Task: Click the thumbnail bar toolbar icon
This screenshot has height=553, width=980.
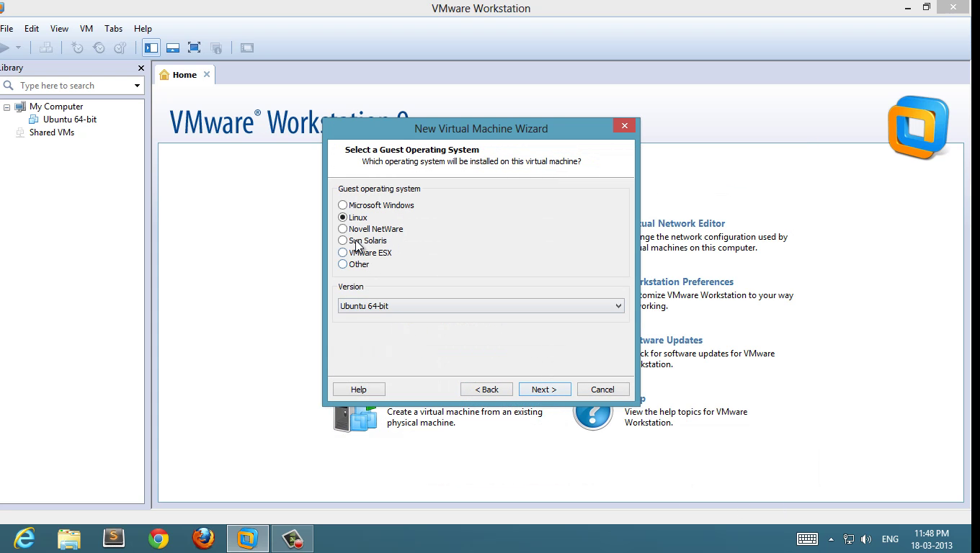Action: point(173,48)
